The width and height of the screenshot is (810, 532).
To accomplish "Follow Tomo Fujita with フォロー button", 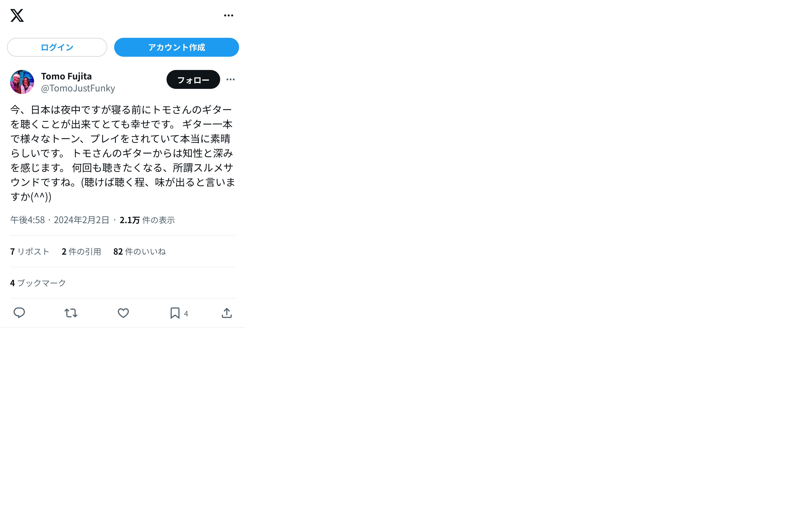I will pos(193,80).
